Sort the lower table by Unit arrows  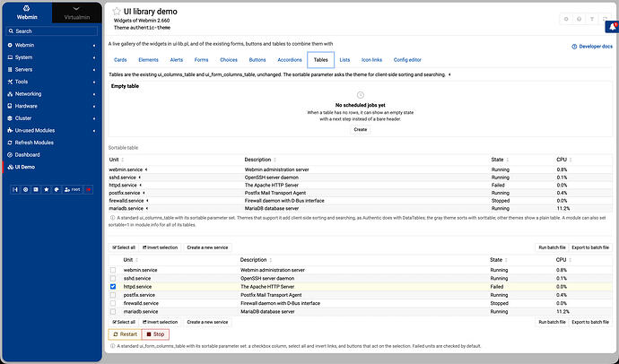pos(136,260)
